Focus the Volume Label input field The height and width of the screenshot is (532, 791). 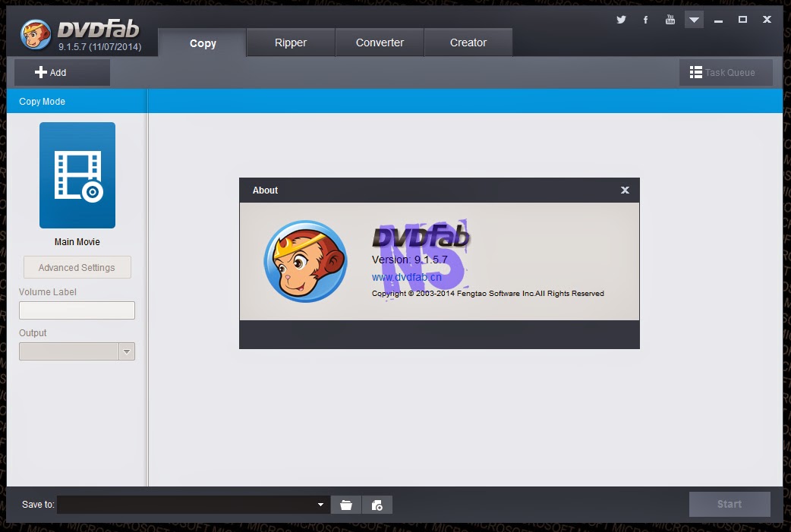coord(77,310)
